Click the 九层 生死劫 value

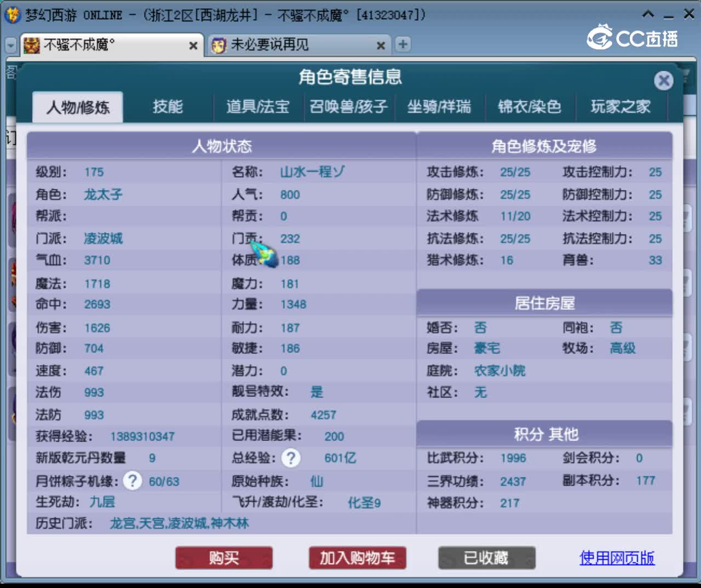tap(102, 501)
